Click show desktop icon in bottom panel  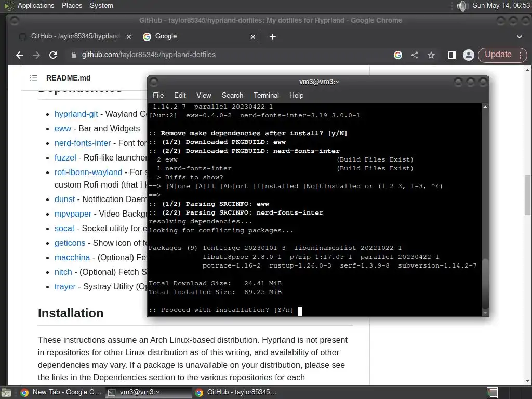[6, 393]
